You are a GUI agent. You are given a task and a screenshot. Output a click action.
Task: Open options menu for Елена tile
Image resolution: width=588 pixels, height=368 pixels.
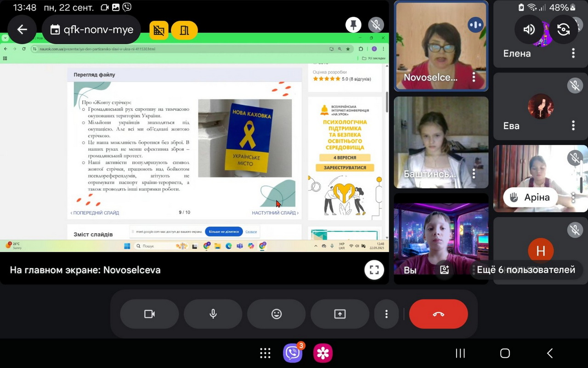(x=573, y=53)
